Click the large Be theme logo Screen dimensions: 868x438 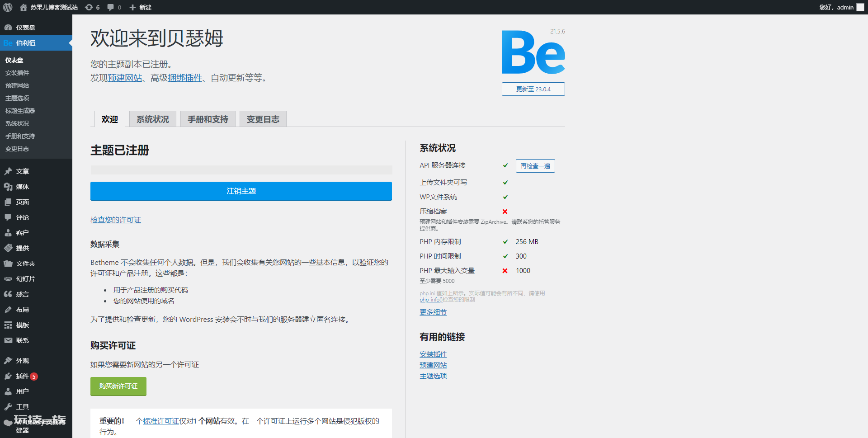pos(533,52)
